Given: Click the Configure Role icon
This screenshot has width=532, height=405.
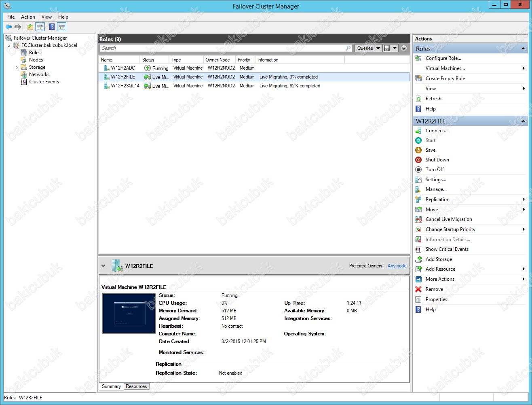Looking at the screenshot, I should click(x=418, y=58).
